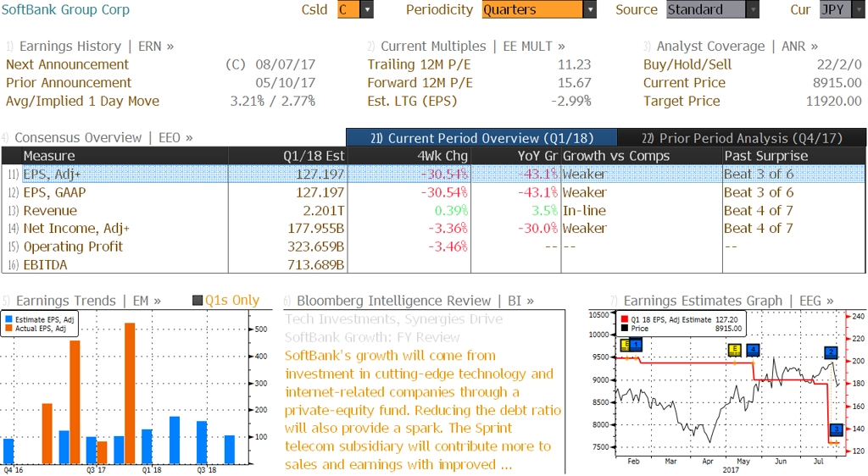Open news marker 2 on estimates graph
The width and height of the screenshot is (868, 476).
[x=831, y=352]
